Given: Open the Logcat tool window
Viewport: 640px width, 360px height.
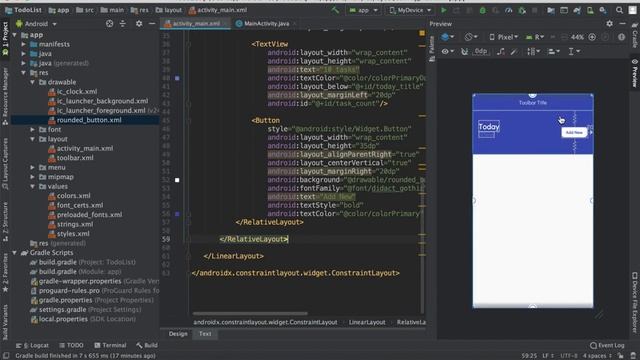Looking at the screenshot, I should [x=32, y=345].
